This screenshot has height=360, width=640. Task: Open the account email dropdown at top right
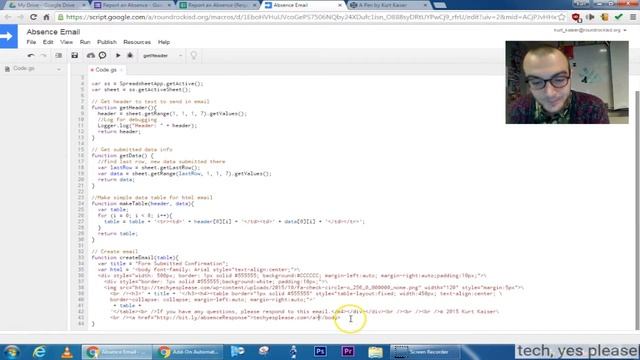tap(590, 30)
